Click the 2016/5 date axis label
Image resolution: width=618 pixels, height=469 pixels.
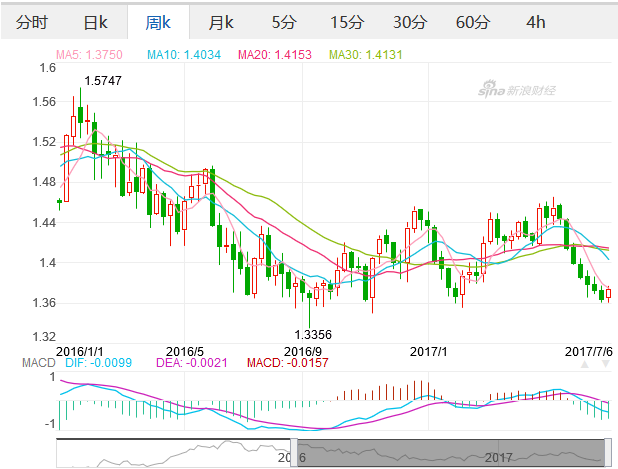click(x=185, y=351)
